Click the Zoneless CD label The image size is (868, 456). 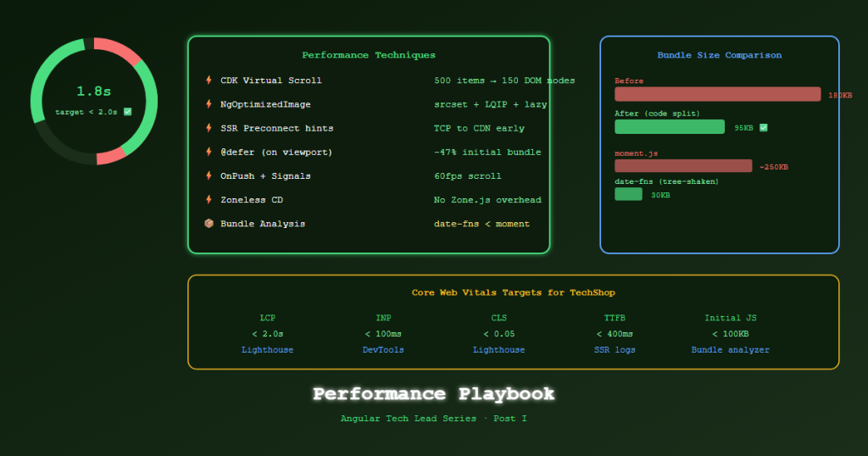251,199
